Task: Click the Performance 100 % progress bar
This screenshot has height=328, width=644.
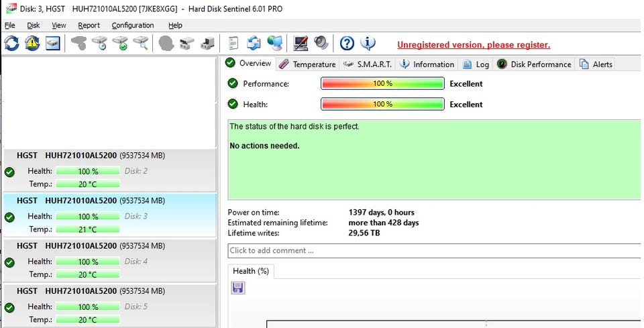Action: (x=382, y=83)
